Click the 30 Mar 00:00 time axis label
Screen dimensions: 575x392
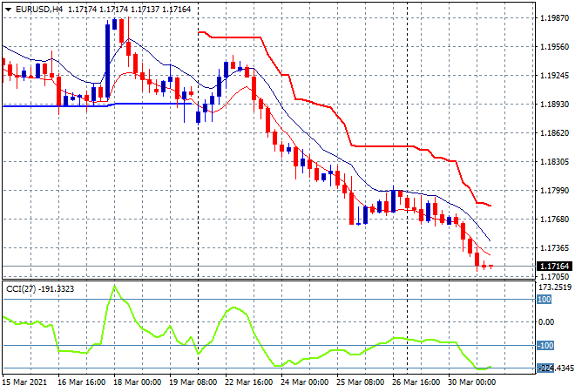tap(473, 382)
